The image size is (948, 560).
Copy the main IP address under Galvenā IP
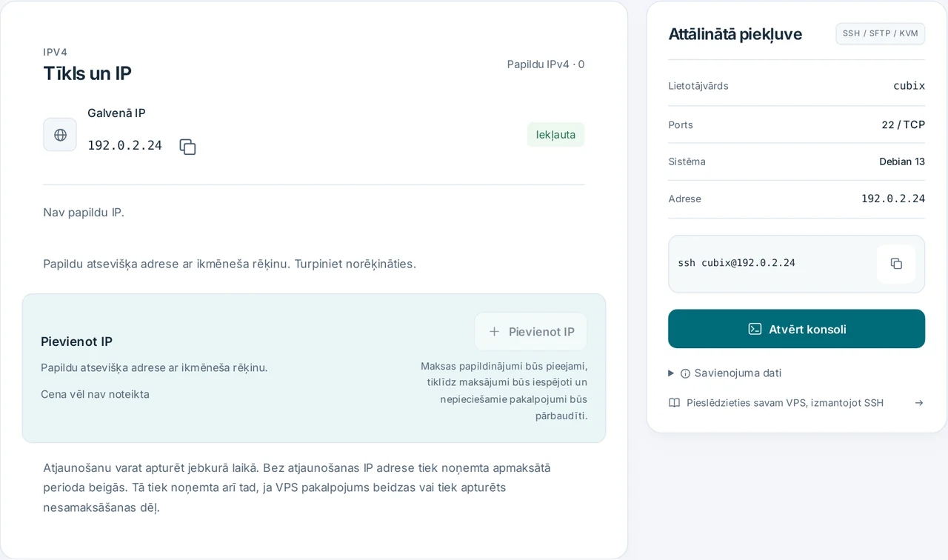point(187,147)
